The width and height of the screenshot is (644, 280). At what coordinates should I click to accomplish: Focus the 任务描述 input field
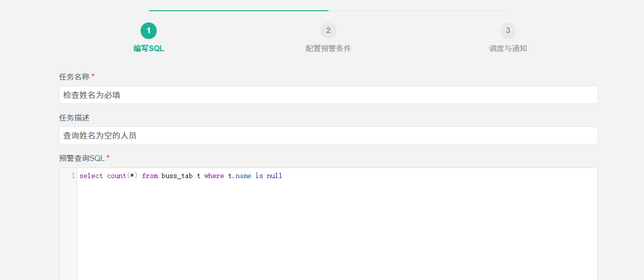pyautogui.click(x=328, y=136)
